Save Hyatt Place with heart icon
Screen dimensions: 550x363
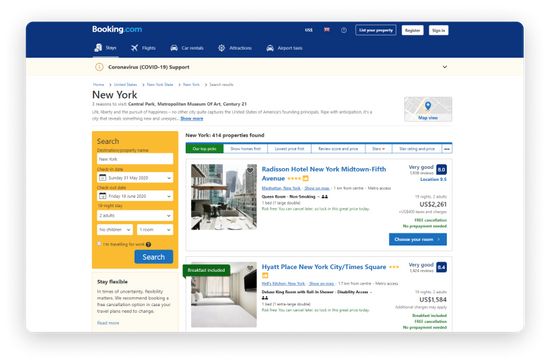click(x=250, y=268)
